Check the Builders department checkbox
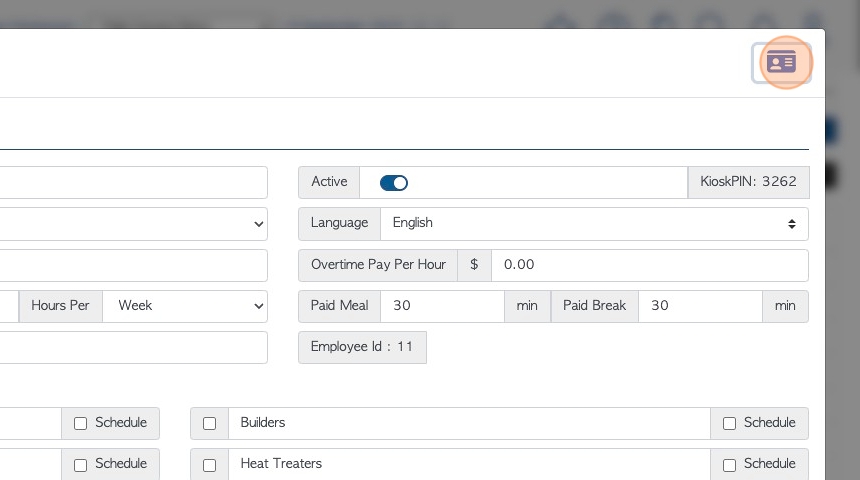 point(210,423)
